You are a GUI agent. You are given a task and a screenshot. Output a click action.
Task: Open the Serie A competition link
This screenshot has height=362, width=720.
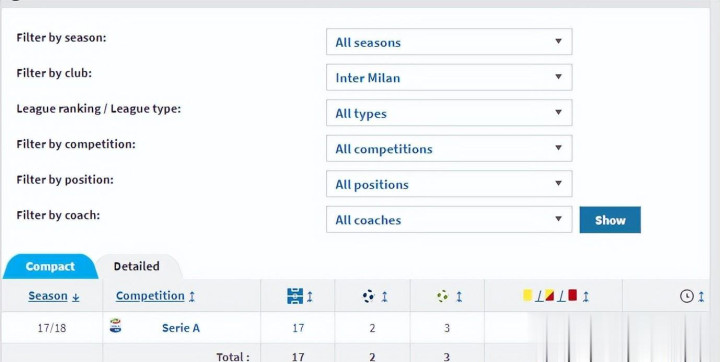(x=181, y=328)
